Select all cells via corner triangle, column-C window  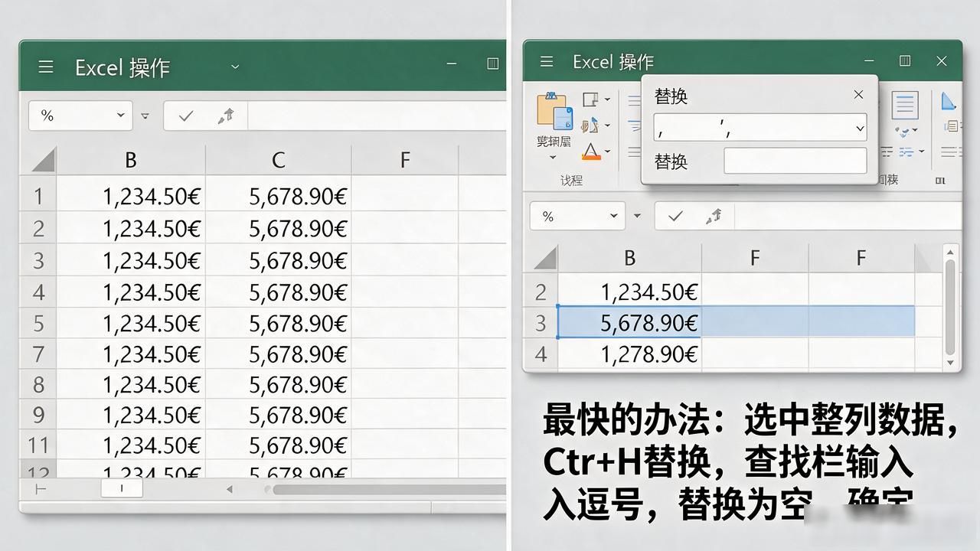42,159
